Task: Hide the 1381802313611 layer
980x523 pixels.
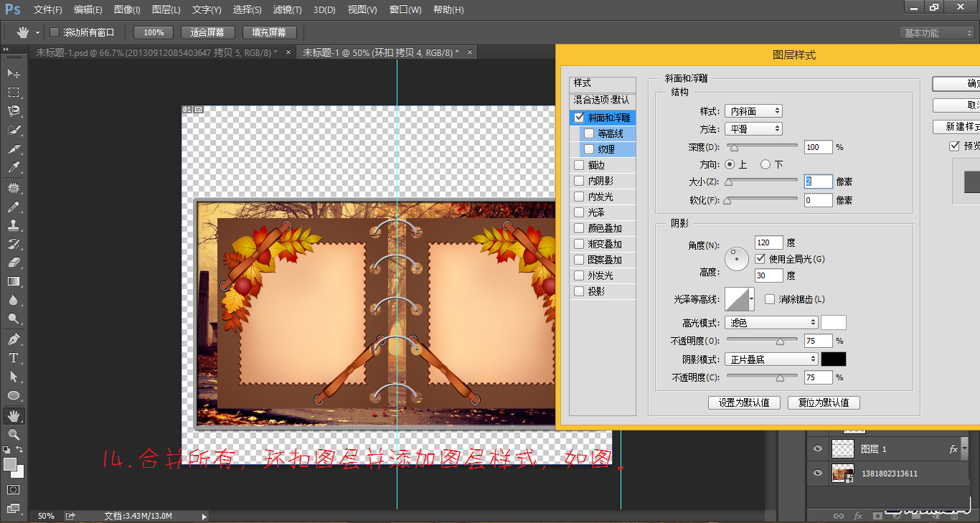Action: tap(817, 473)
